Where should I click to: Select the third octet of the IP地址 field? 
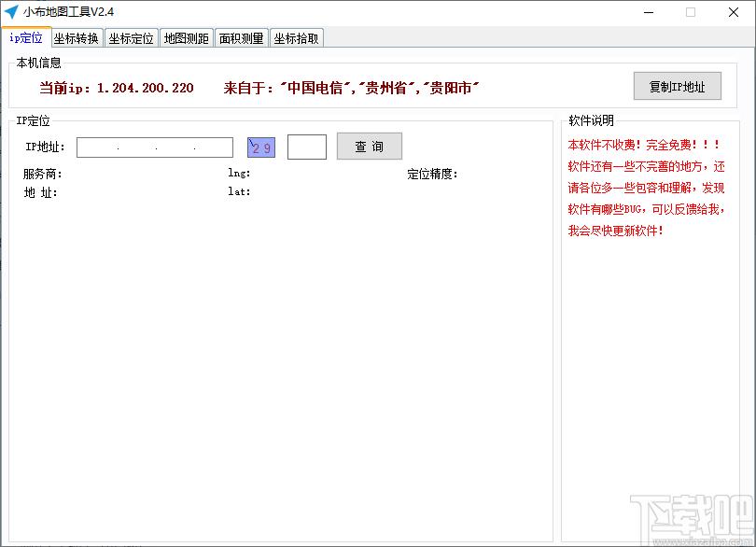click(175, 147)
